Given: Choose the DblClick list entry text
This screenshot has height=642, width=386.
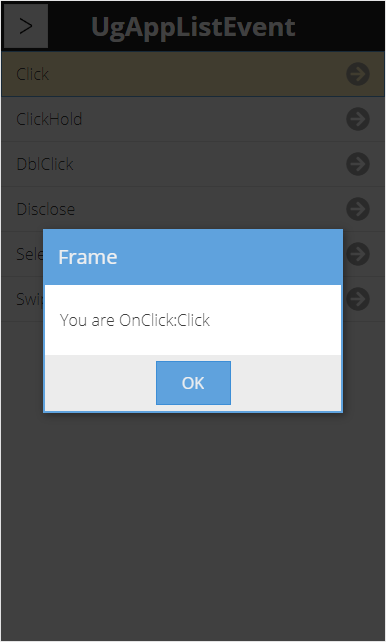Looking at the screenshot, I should tap(45, 164).
